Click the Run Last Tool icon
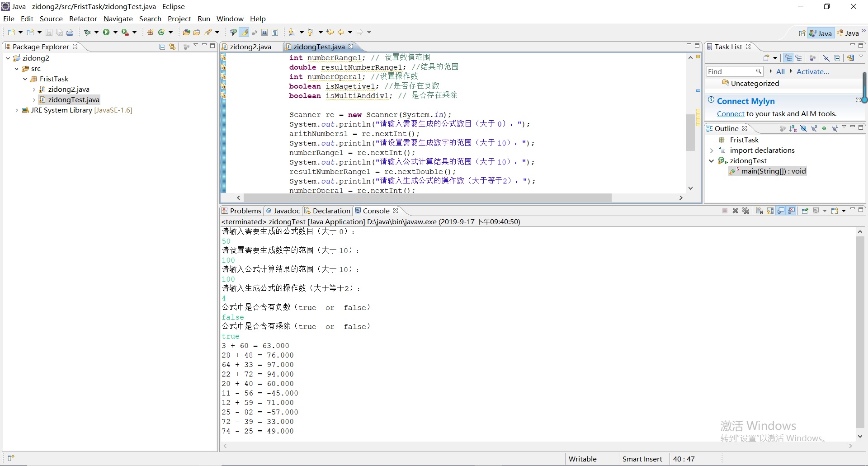 [x=125, y=32]
